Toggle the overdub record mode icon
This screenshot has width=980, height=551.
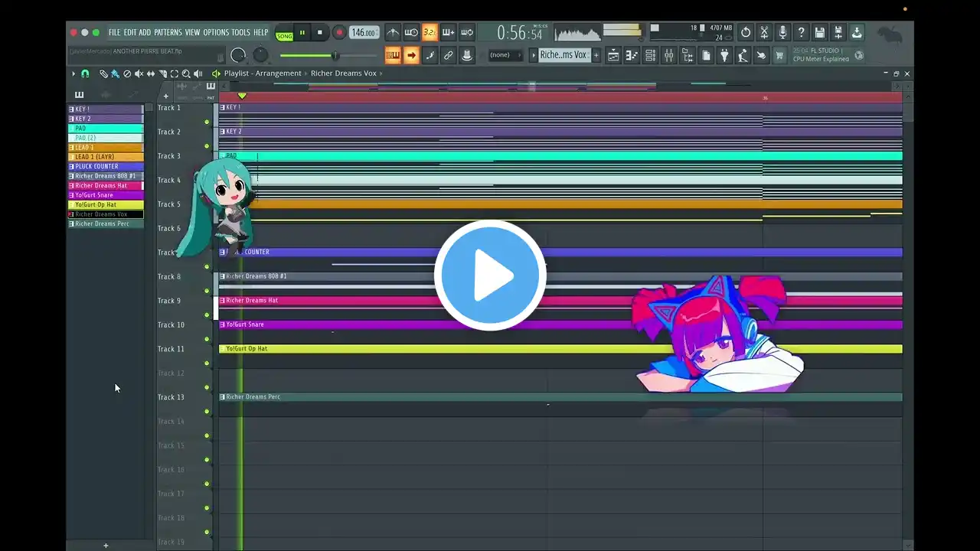pyautogui.click(x=448, y=32)
